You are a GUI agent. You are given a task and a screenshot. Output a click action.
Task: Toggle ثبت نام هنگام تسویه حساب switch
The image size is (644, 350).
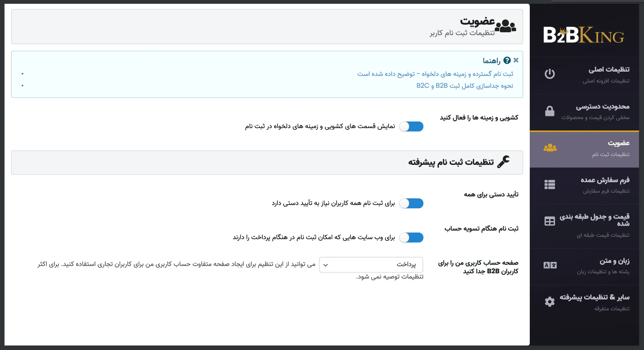tap(411, 237)
